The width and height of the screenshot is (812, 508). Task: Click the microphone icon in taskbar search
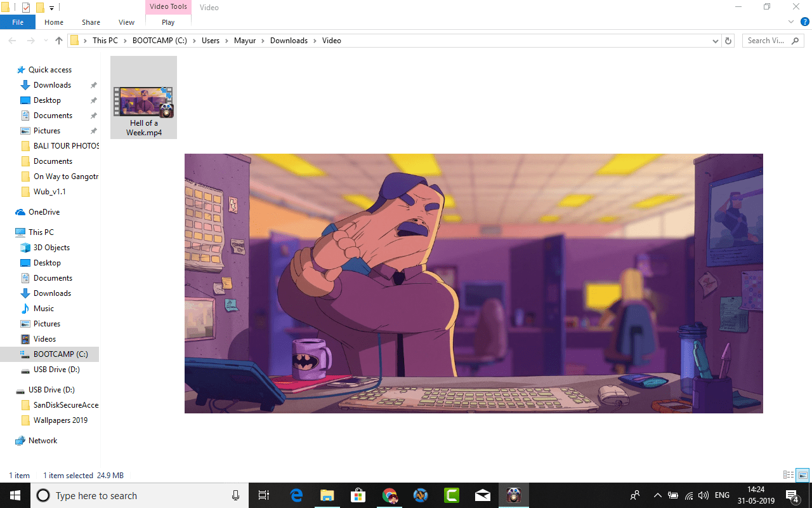click(x=236, y=495)
